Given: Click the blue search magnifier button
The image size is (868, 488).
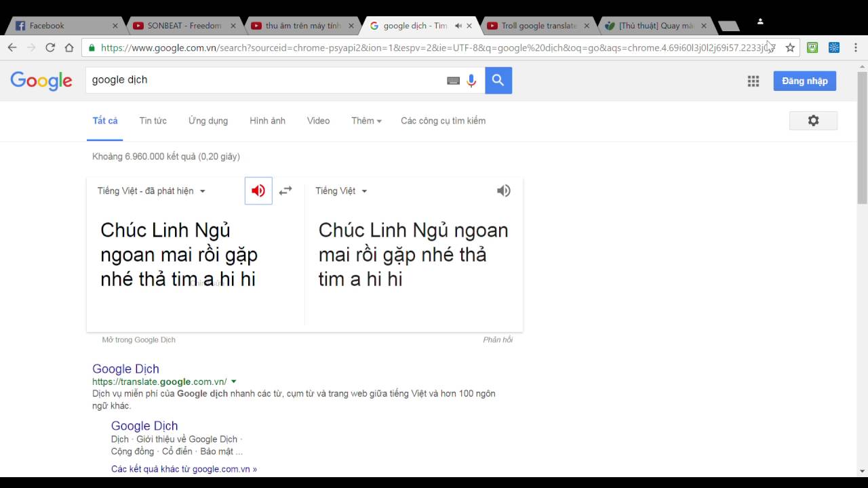Looking at the screenshot, I should pos(498,80).
